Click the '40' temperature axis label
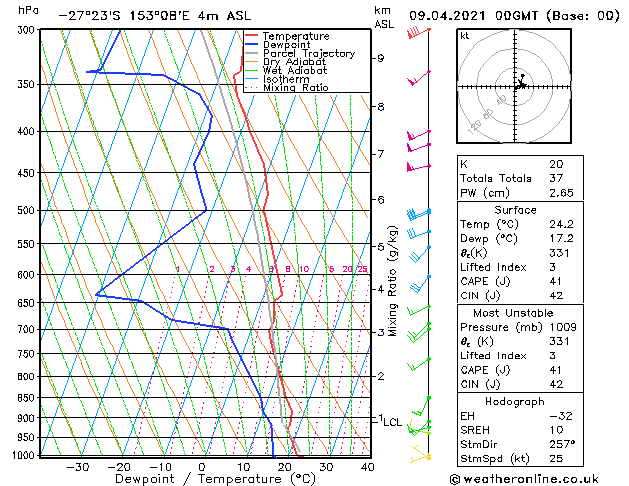 367,467
